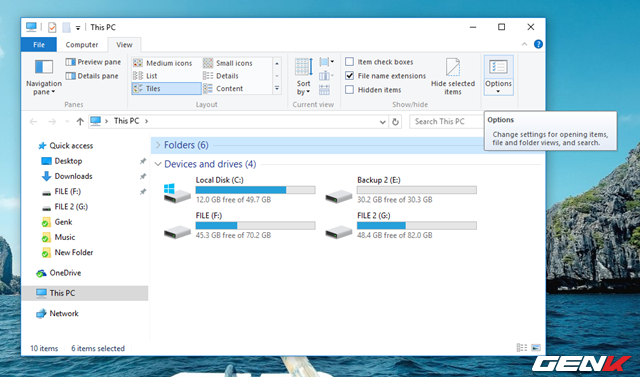Viewport: 640px width, 377px height.
Task: Open the File tab
Action: [39, 44]
